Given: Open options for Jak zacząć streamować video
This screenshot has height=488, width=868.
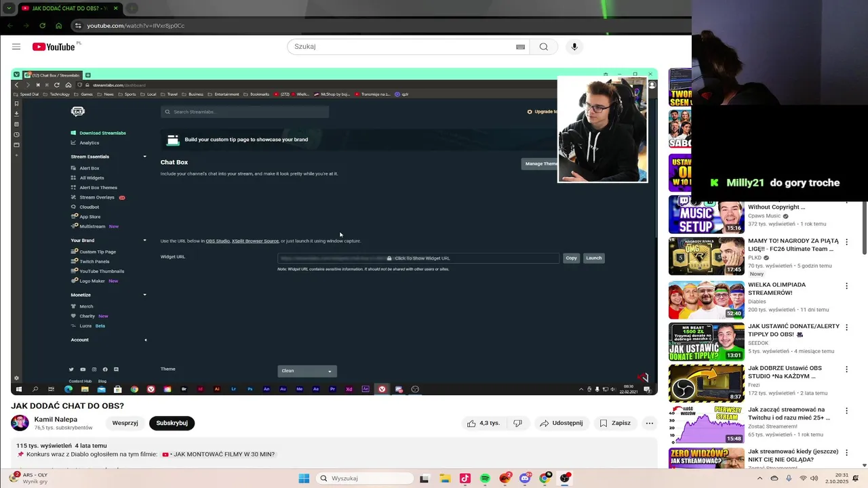Looking at the screenshot, I should coord(846,411).
